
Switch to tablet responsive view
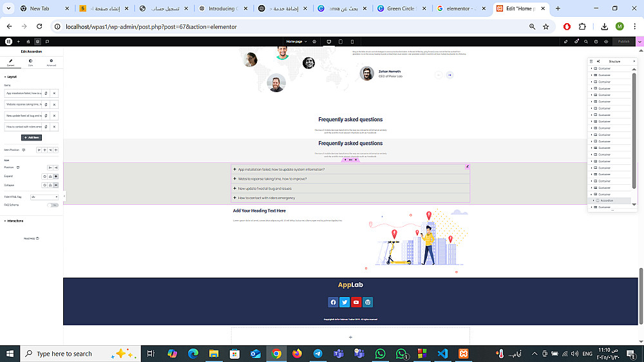click(341, 41)
